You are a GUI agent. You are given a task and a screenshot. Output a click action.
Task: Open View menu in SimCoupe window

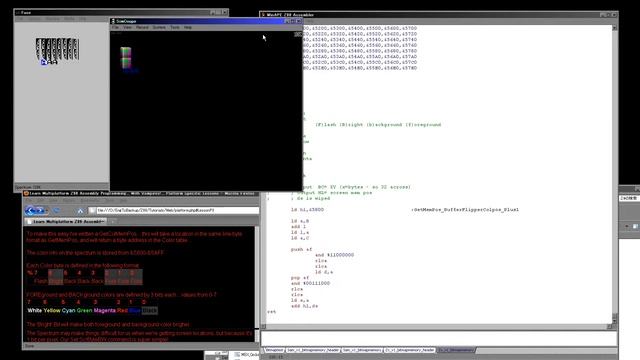tap(128, 27)
